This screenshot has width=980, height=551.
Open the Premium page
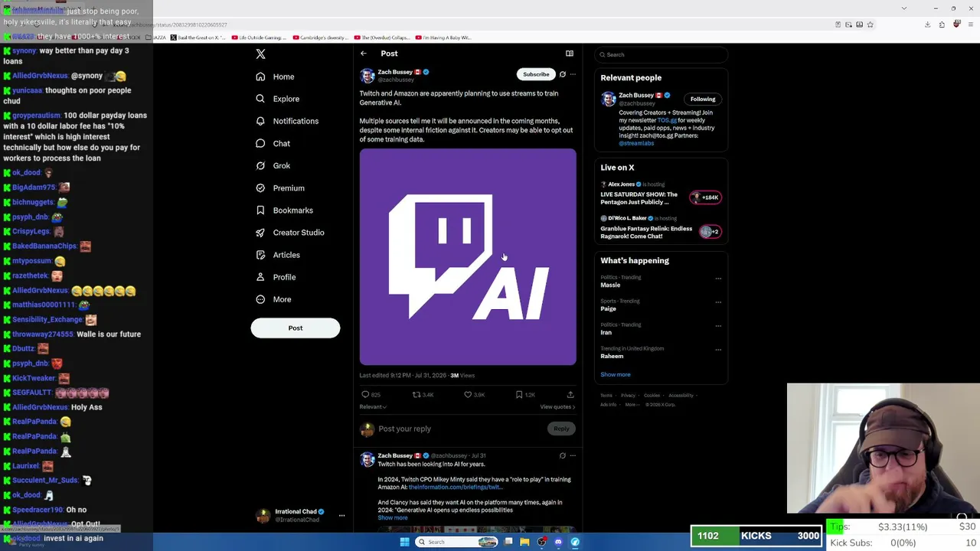click(279, 187)
